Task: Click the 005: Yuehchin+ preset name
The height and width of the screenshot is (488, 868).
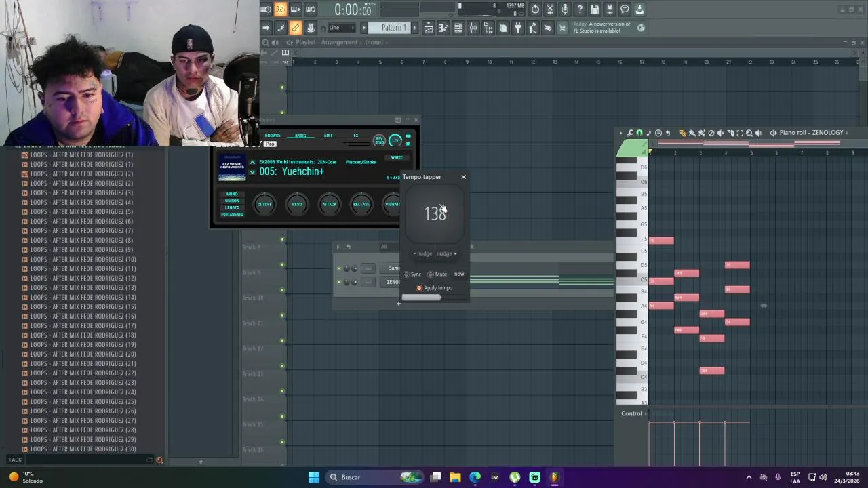Action: tap(292, 171)
